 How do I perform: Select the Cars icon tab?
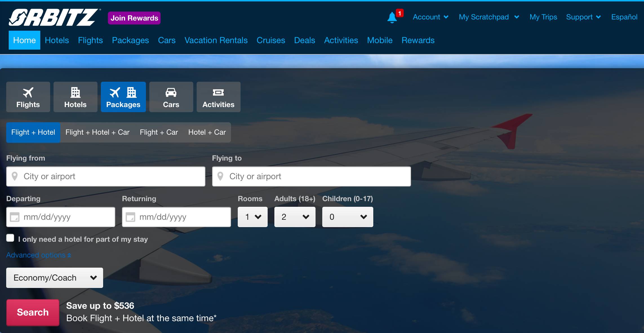point(171,97)
